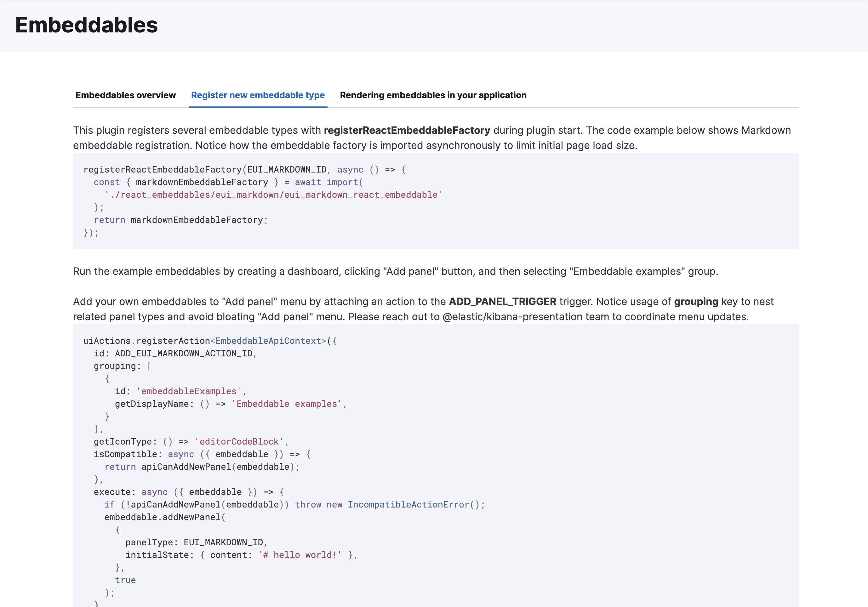868x607 pixels.
Task: Switch to Rendering embeddables in your application tab
Action: pyautogui.click(x=433, y=95)
